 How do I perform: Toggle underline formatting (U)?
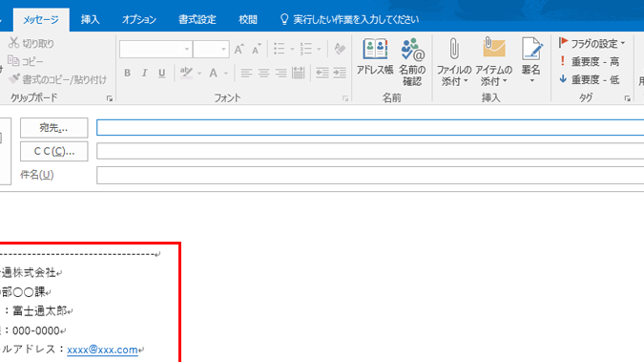tap(162, 74)
